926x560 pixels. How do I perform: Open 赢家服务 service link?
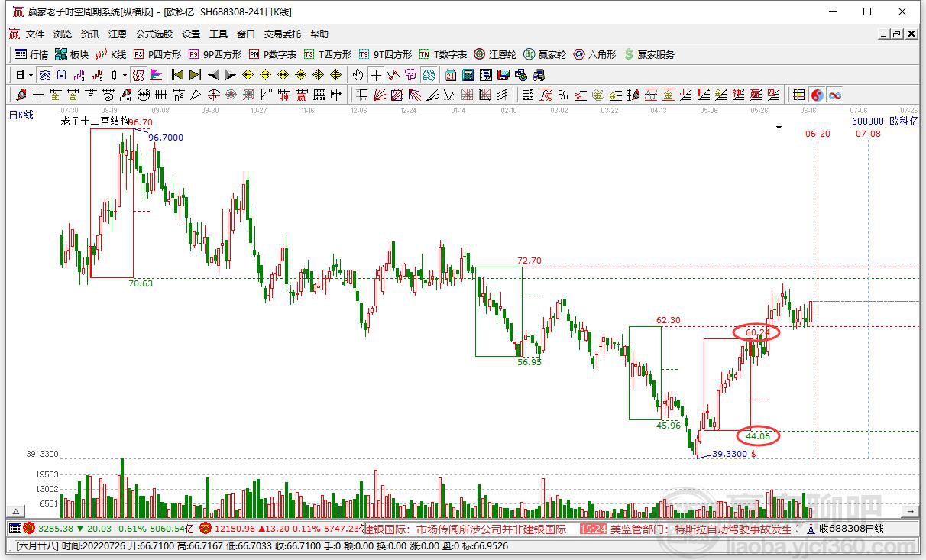coord(649,54)
